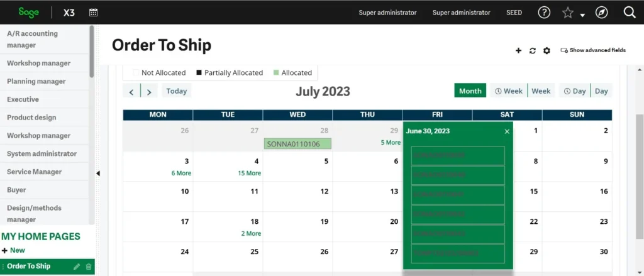The width and height of the screenshot is (644, 276).
Task: Open the SONNA0110106 order event
Action: pyautogui.click(x=297, y=144)
